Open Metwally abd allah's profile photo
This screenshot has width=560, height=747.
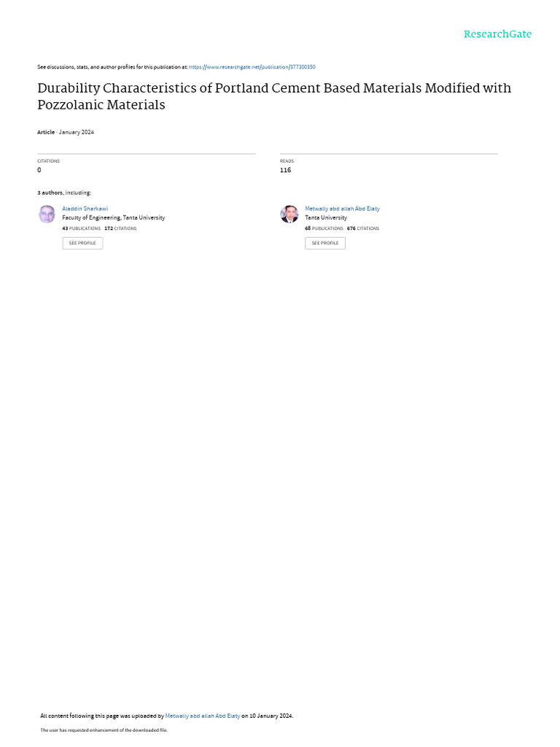coord(289,214)
